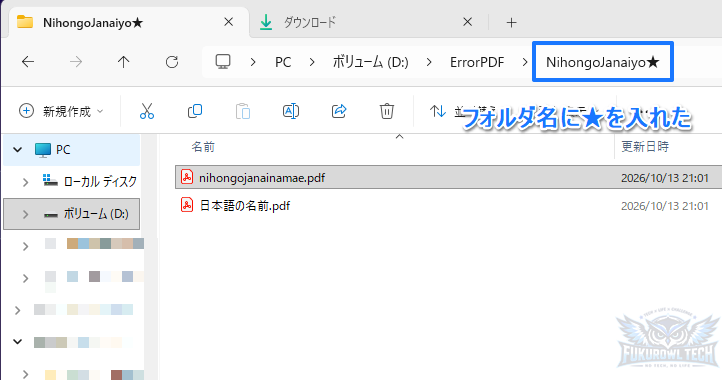722x380 pixels.
Task: Delete with the trash can icon
Action: [387, 111]
